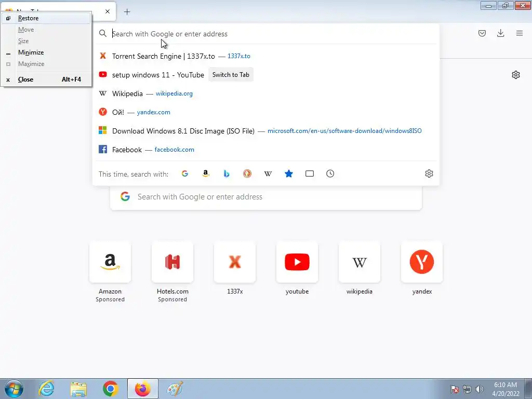Click the Save to Pocket icon
Image resolution: width=532 pixels, height=399 pixels.
(482, 33)
